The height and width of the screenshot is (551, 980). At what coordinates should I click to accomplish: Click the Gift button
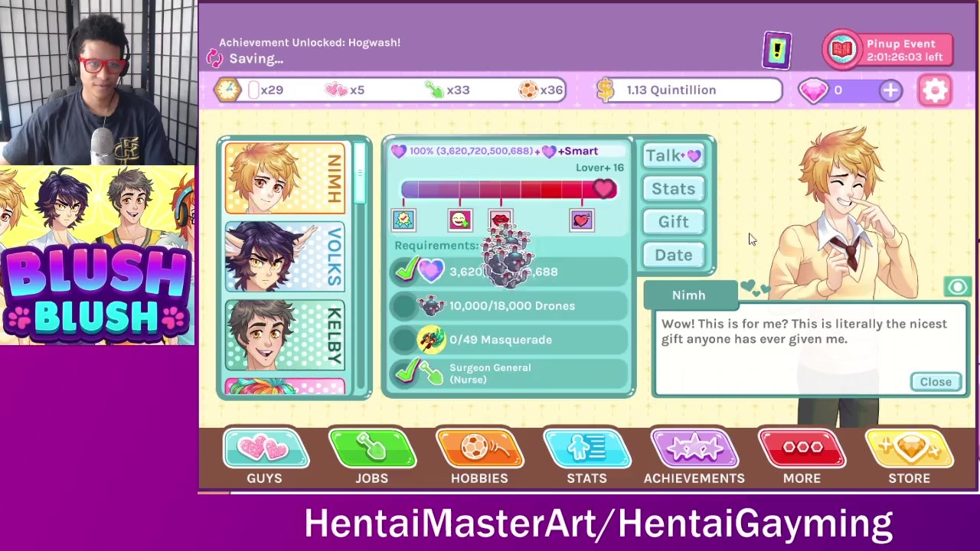point(674,222)
